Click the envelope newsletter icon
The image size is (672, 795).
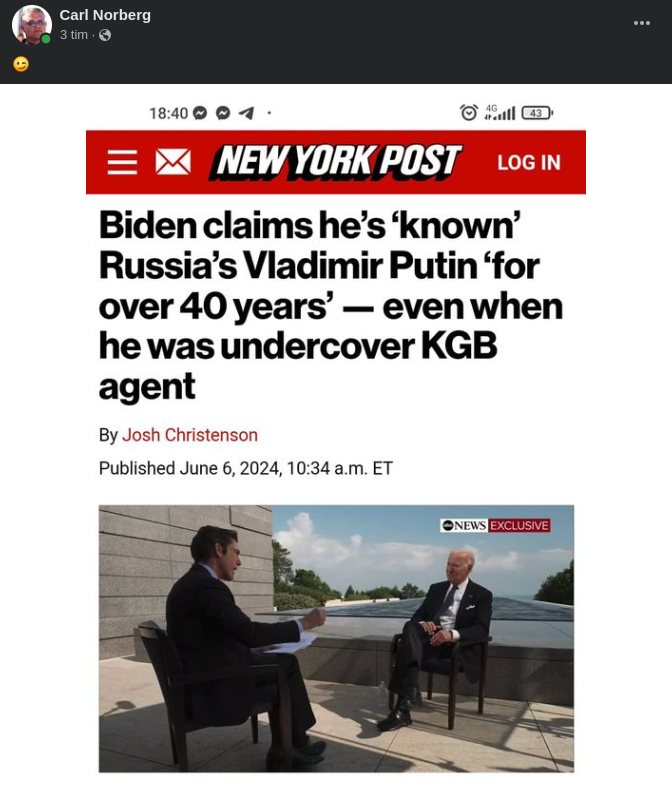tap(173, 162)
